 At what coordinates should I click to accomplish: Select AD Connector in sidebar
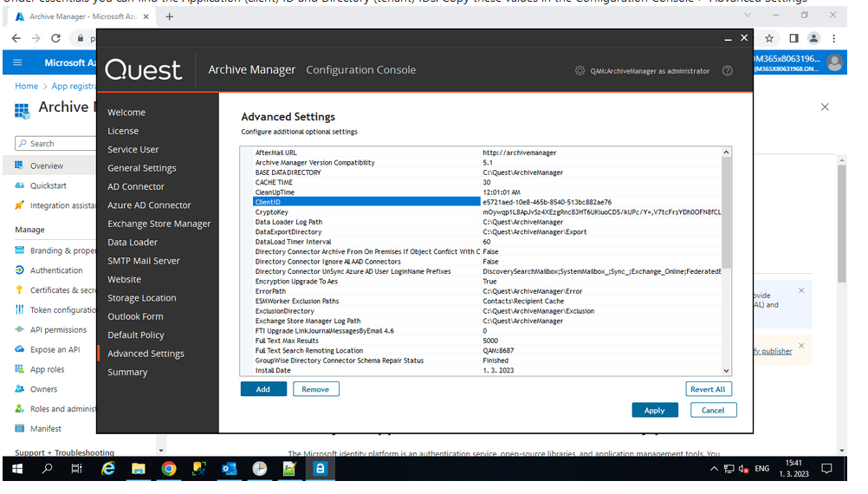pos(136,186)
